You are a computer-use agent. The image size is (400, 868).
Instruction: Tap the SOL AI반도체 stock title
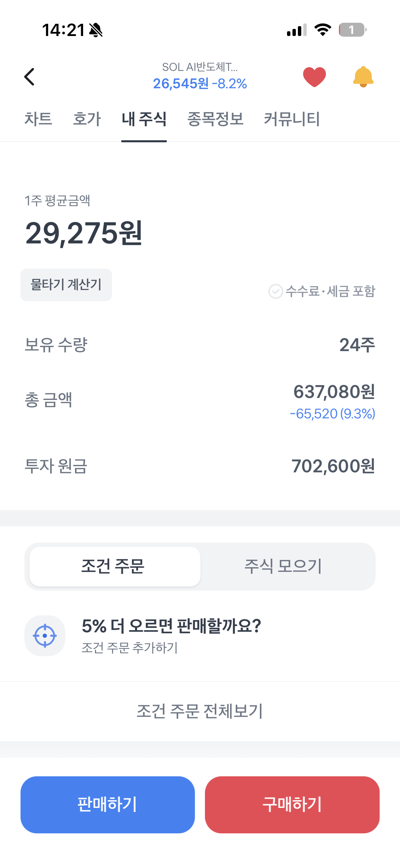200,67
